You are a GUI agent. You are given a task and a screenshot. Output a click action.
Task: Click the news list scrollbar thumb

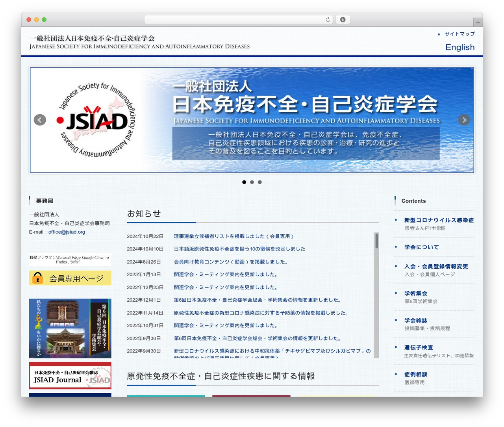377,241
